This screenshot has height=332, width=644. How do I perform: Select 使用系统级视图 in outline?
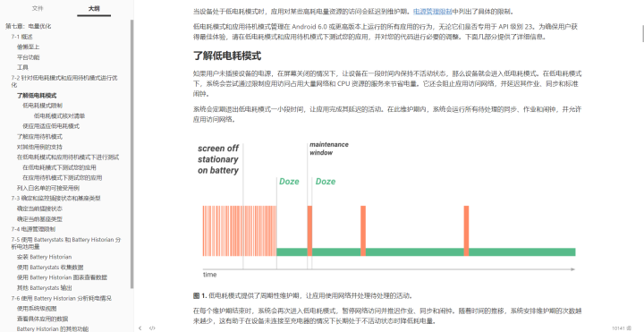[x=37, y=308]
